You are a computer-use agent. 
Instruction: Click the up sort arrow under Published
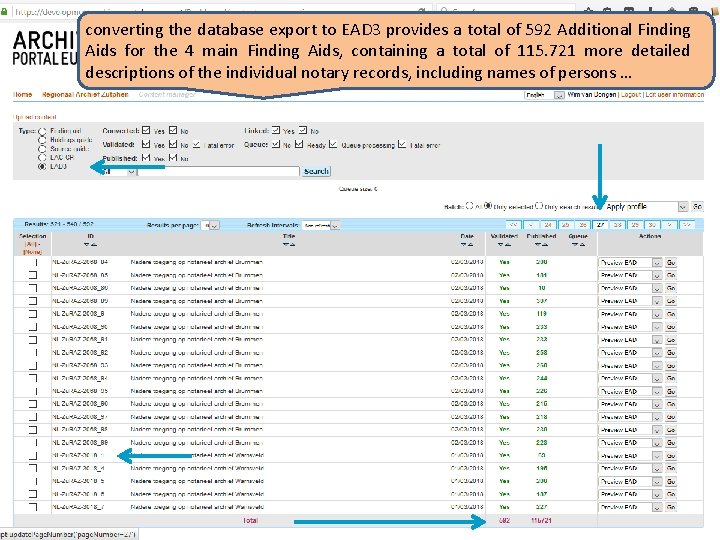(545, 245)
